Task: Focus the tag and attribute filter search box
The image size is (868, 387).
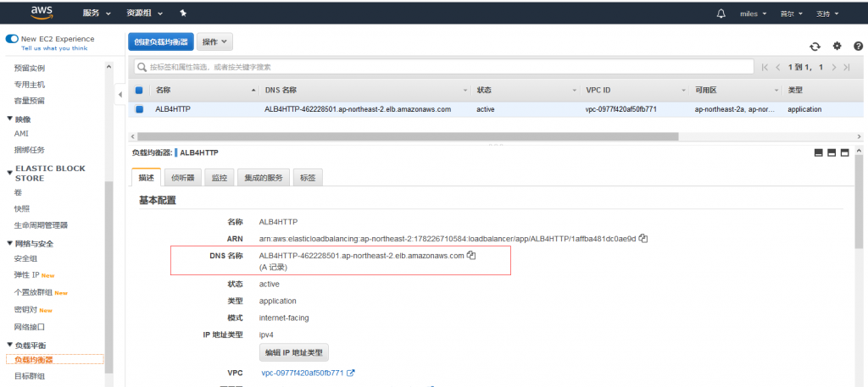Action: tap(443, 67)
